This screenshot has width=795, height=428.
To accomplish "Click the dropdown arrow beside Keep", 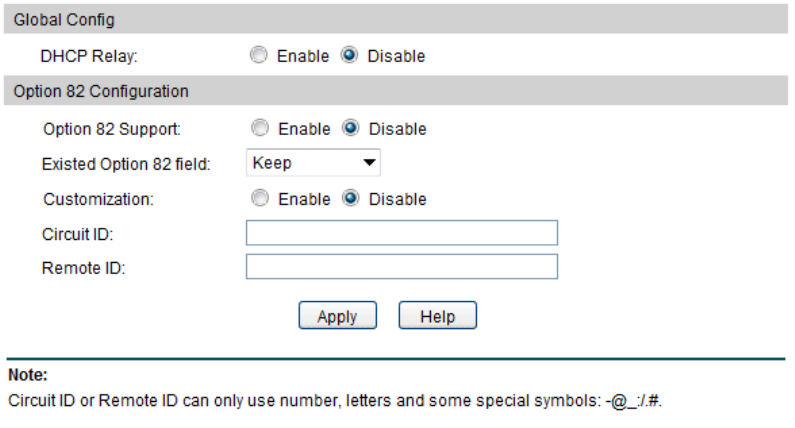I will (x=369, y=162).
